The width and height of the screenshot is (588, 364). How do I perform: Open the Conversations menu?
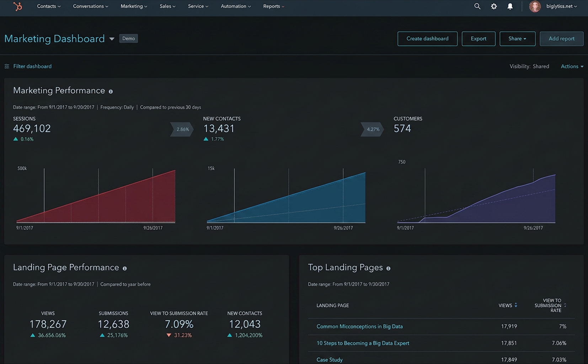tap(91, 6)
